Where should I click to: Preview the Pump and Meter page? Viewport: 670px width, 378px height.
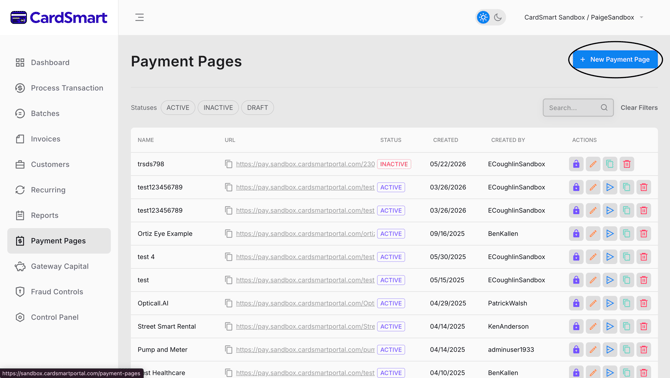(x=610, y=349)
